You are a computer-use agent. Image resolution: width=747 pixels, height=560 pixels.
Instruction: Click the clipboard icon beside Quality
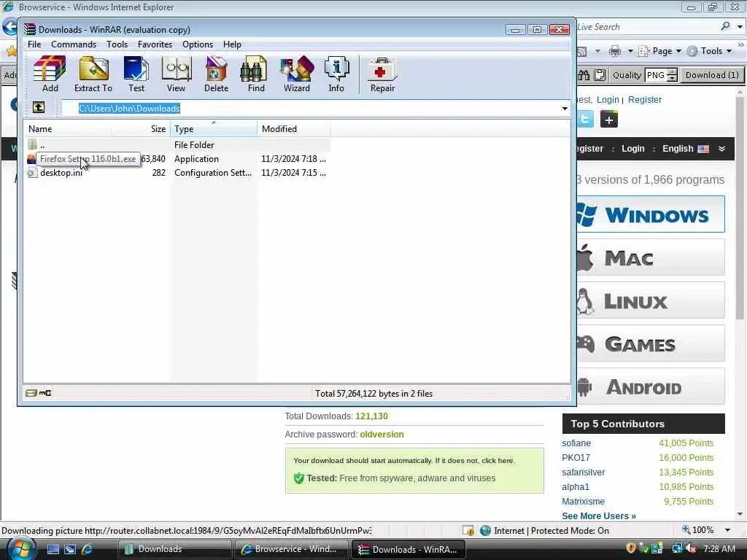tap(600, 75)
